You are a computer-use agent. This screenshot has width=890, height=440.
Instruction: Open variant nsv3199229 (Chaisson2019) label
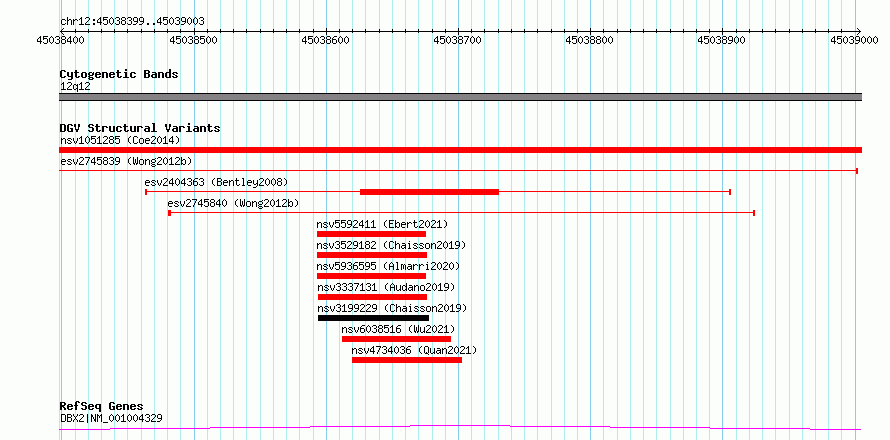(x=392, y=308)
